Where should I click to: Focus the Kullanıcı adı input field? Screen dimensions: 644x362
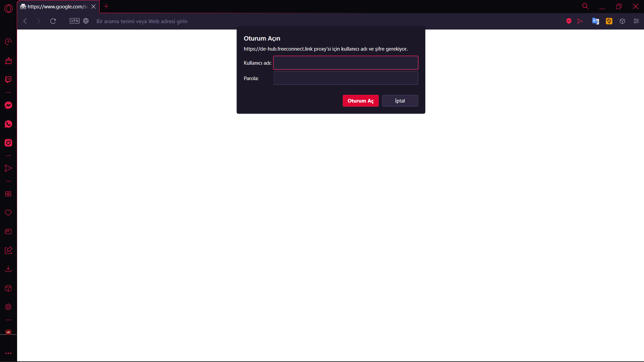click(x=346, y=63)
